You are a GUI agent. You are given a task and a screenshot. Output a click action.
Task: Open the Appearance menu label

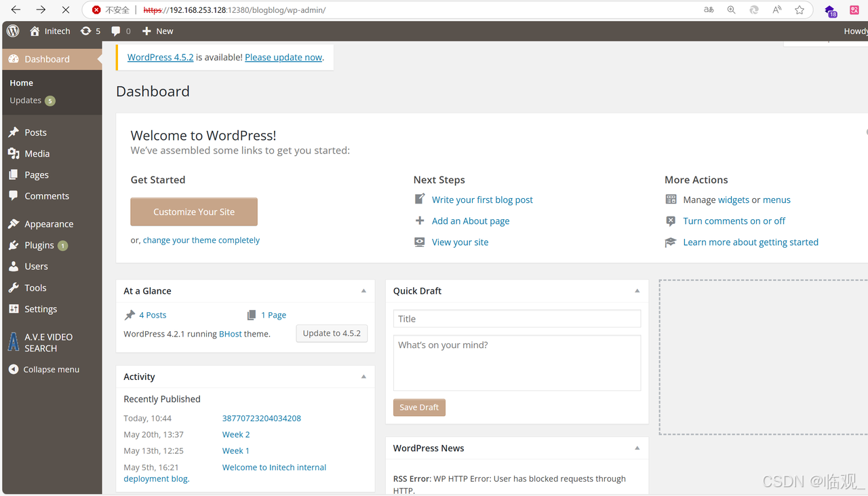pyautogui.click(x=49, y=224)
